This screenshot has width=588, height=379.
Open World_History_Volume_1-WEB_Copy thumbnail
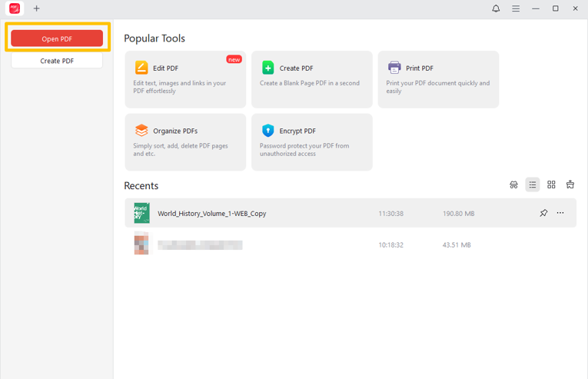click(141, 213)
